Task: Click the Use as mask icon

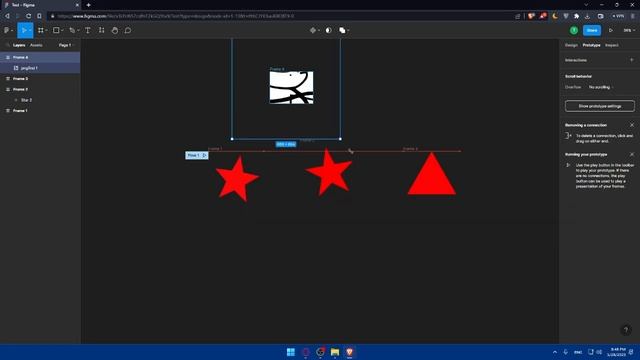Action: tap(329, 30)
